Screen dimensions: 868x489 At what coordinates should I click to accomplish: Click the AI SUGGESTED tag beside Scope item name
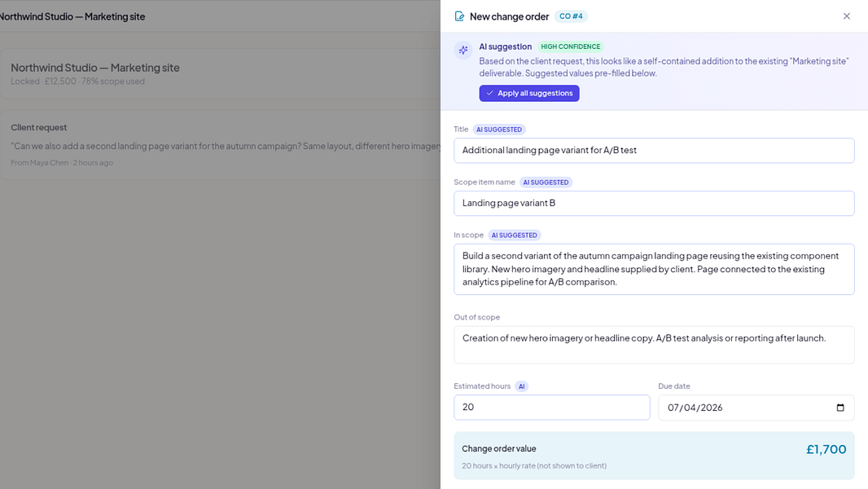coord(546,183)
